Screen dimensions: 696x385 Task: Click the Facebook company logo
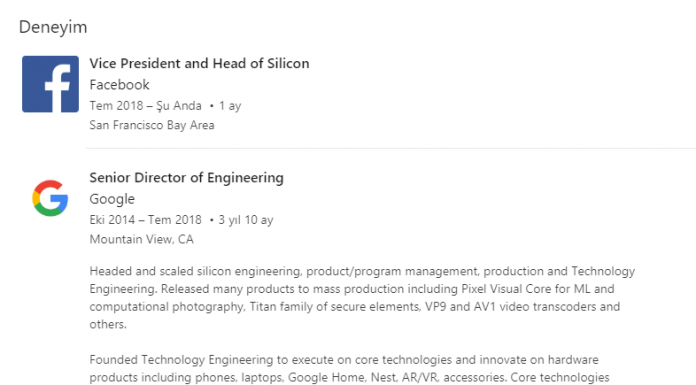point(51,84)
